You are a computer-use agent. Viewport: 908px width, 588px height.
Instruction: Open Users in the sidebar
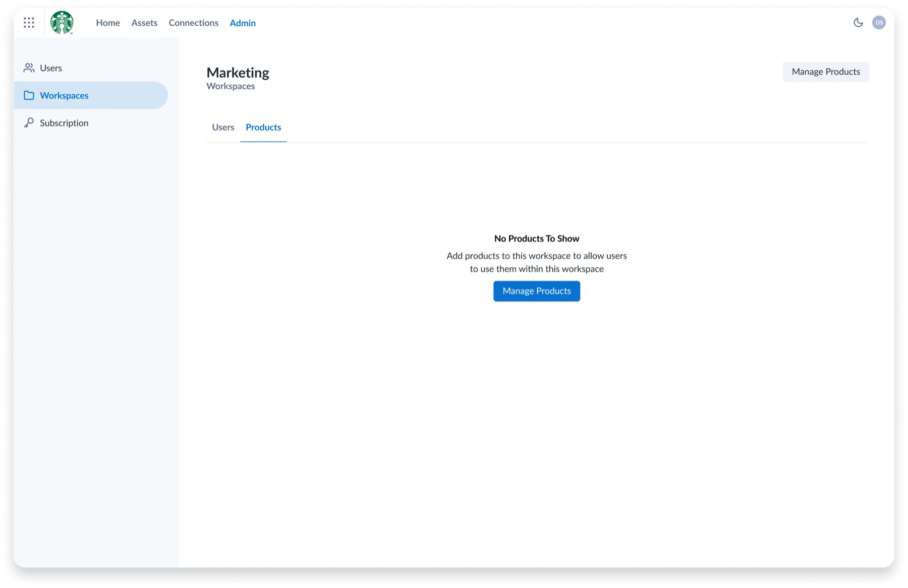tap(91, 68)
